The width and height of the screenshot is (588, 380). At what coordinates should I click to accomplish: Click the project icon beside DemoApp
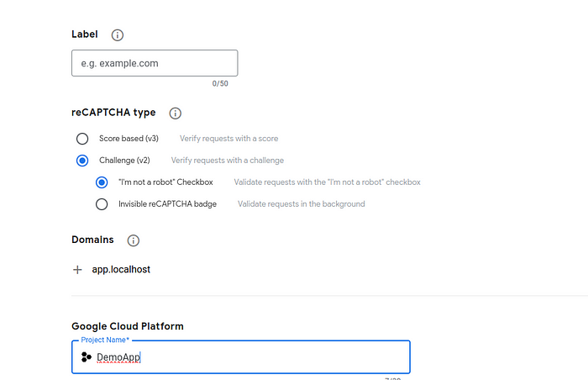pyautogui.click(x=87, y=356)
